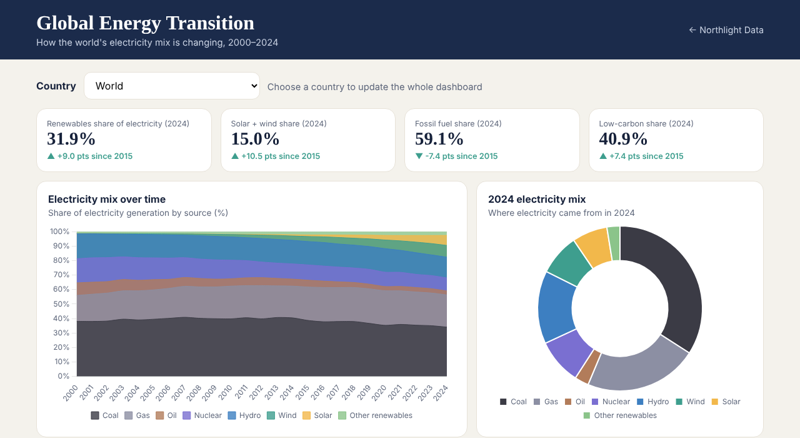Toggle Oil in area chart legend
Screen dimensions: 800x438
(166, 416)
